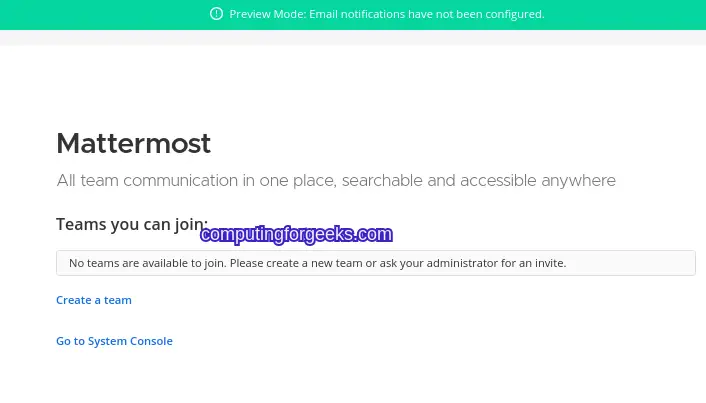Viewport: 706px width, 403px height.
Task: Click the Mattermost heading
Action: tap(133, 144)
